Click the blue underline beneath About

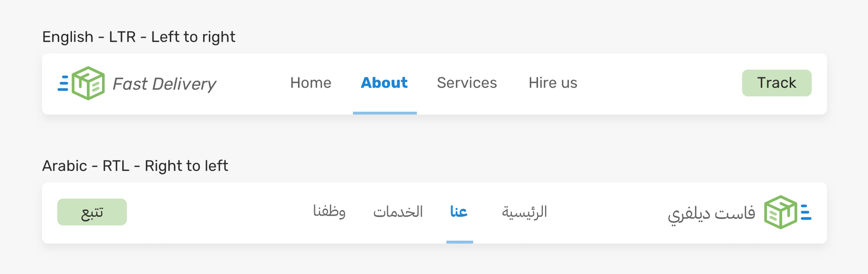tap(385, 113)
